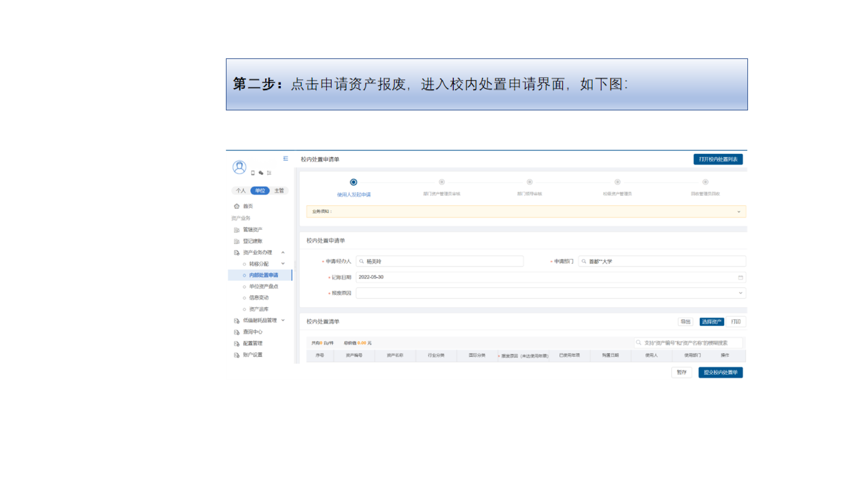Image resolution: width=868 pixels, height=488 pixels.
Task: Click the user avatar icon
Action: coord(239,167)
